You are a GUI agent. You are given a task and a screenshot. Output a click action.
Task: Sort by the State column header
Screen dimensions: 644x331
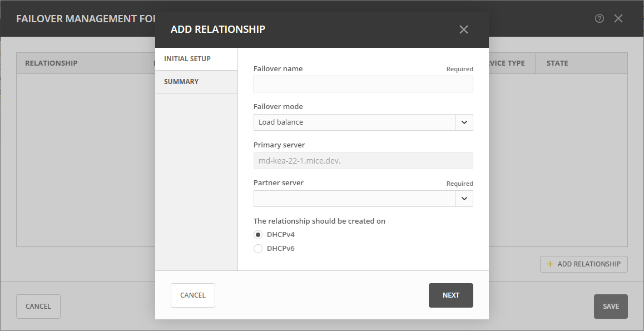click(557, 63)
